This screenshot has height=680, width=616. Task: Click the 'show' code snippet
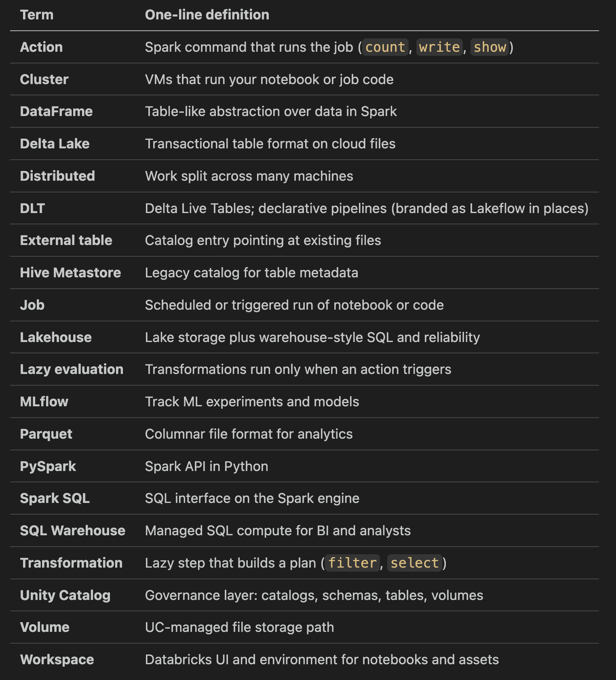(489, 47)
